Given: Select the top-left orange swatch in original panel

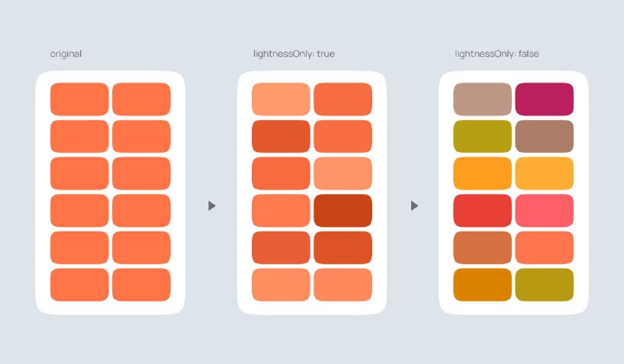Looking at the screenshot, I should [x=80, y=99].
